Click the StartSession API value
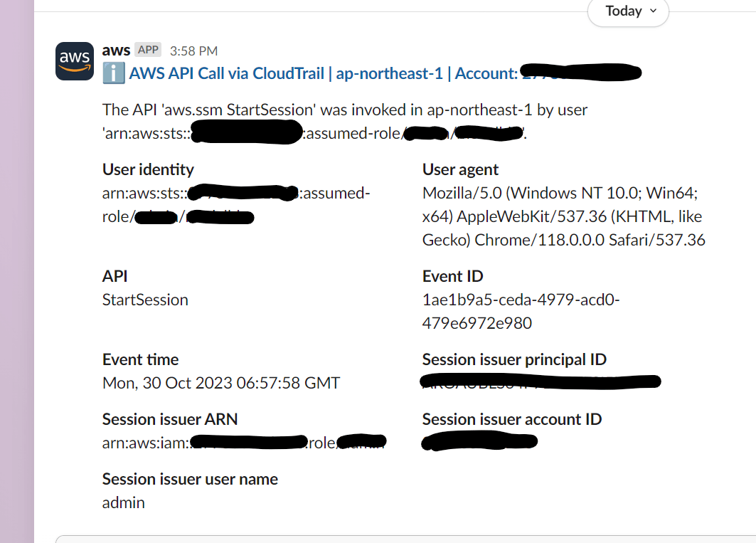This screenshot has width=756, height=543. coord(145,300)
